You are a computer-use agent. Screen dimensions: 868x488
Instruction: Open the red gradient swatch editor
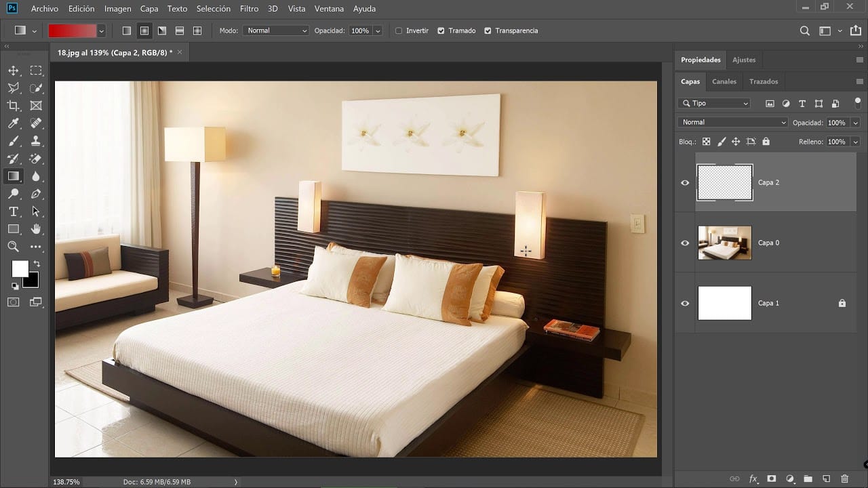click(x=73, y=30)
